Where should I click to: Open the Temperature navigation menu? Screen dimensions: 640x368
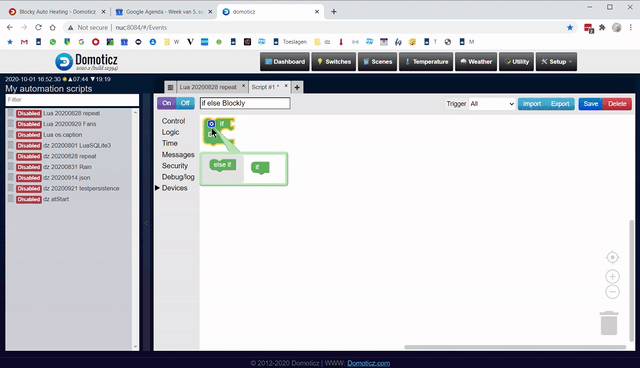(x=426, y=62)
